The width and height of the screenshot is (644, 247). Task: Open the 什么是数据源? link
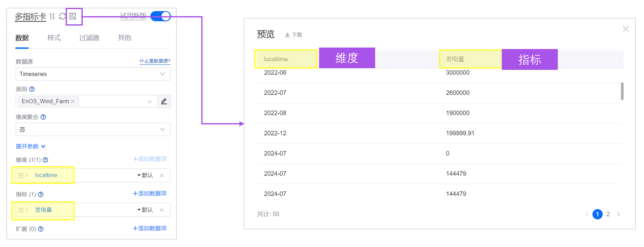tap(155, 61)
